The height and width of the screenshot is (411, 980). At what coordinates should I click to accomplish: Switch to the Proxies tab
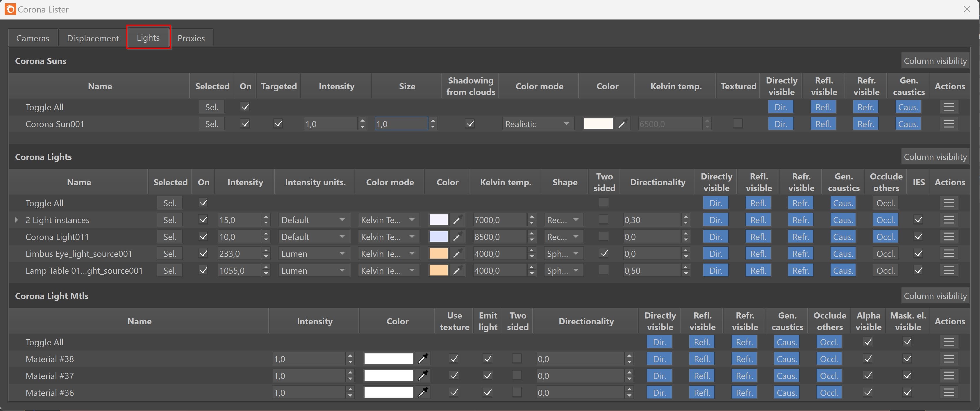point(191,38)
